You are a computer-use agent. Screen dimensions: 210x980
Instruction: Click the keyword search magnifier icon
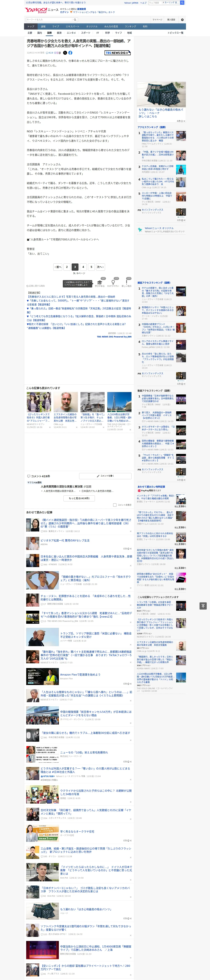coord(75,19)
